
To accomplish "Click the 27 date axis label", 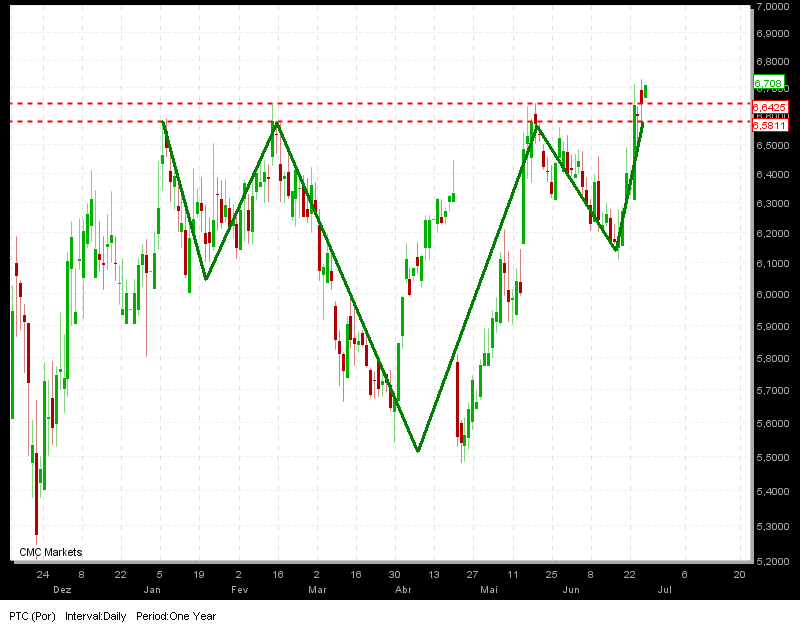I will pyautogui.click(x=472, y=574).
